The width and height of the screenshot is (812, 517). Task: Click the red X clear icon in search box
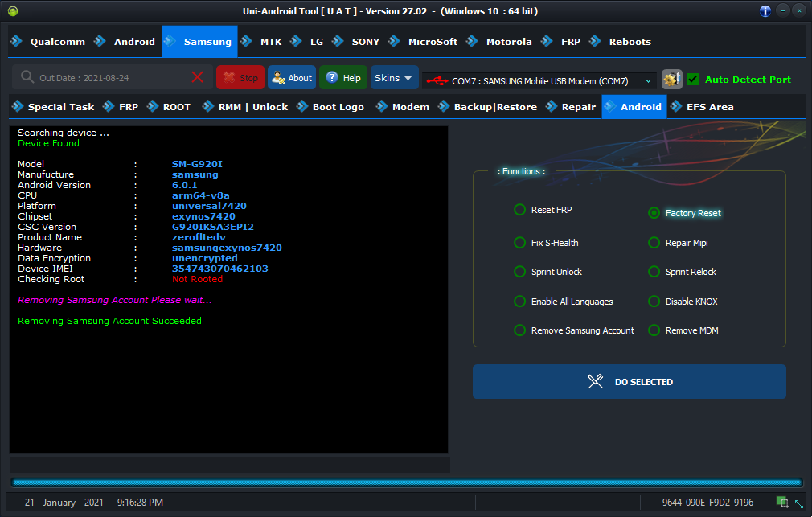[197, 78]
